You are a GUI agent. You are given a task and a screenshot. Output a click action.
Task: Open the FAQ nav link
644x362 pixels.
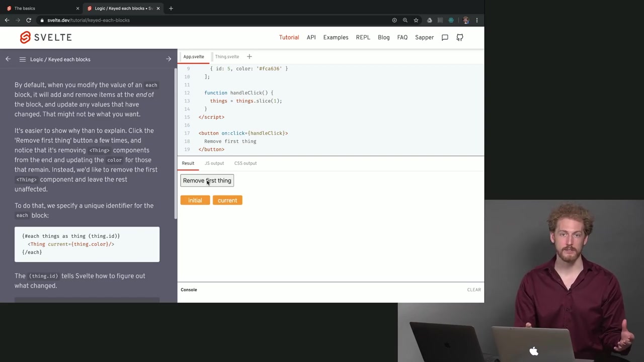402,37
